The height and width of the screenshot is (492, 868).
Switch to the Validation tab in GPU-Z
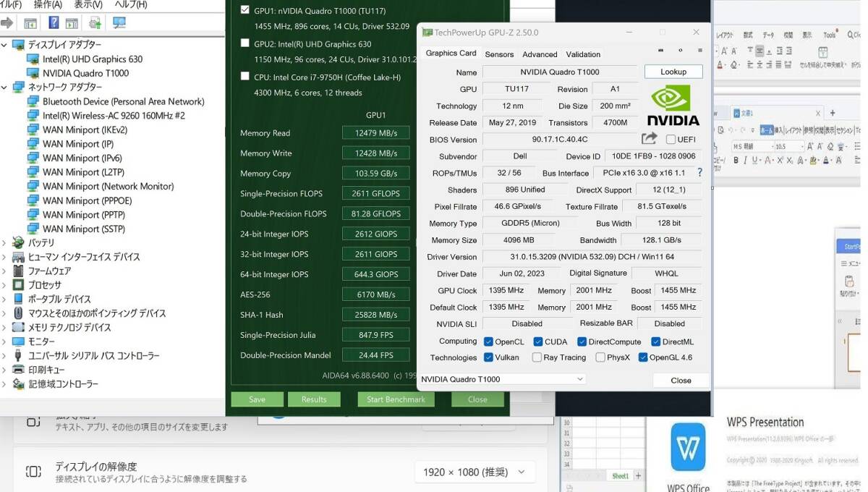point(583,54)
